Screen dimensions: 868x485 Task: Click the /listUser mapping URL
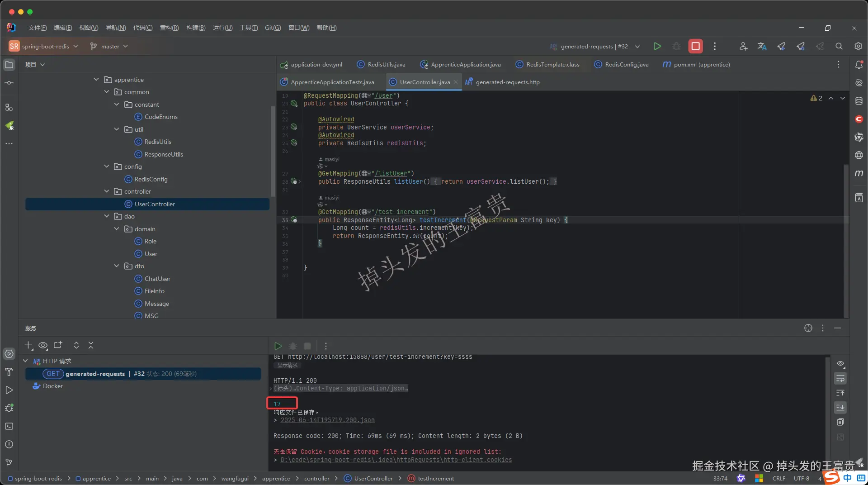[x=392, y=174]
